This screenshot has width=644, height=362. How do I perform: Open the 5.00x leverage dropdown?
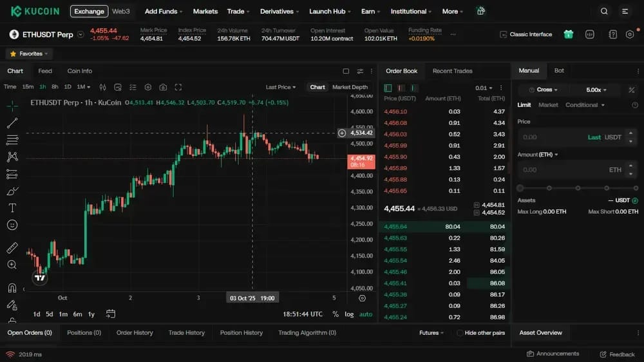[596, 90]
